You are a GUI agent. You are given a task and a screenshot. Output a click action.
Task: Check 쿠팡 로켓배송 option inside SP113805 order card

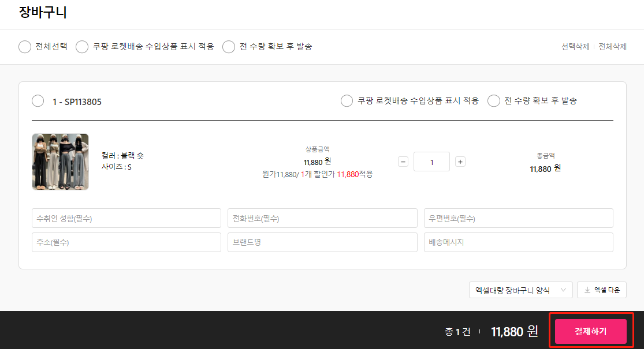(347, 101)
